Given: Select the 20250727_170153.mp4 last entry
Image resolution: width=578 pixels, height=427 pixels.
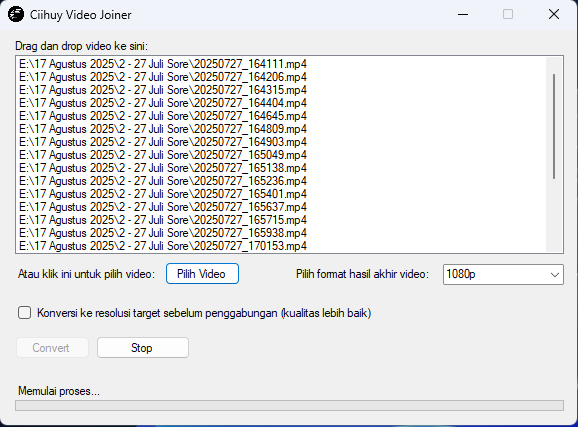Looking at the screenshot, I should click(x=163, y=246).
